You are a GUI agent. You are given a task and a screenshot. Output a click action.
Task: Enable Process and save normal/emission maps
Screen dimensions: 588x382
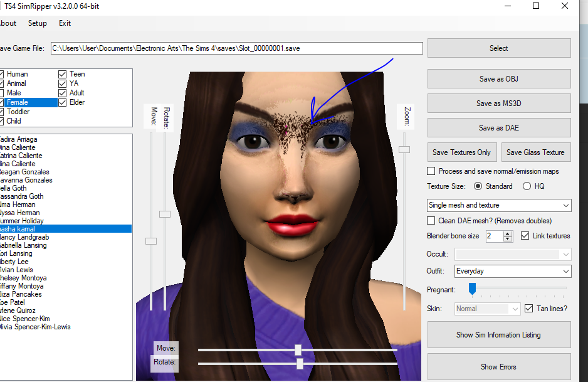coord(431,171)
